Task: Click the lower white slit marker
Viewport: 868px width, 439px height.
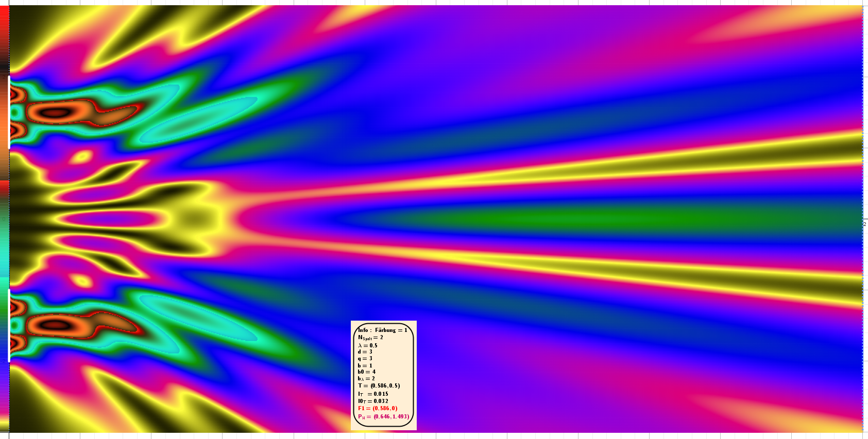Action: [x=9, y=325]
